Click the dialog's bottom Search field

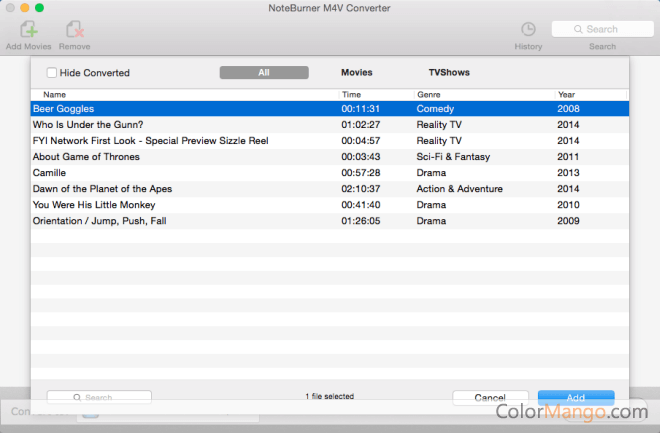click(99, 397)
